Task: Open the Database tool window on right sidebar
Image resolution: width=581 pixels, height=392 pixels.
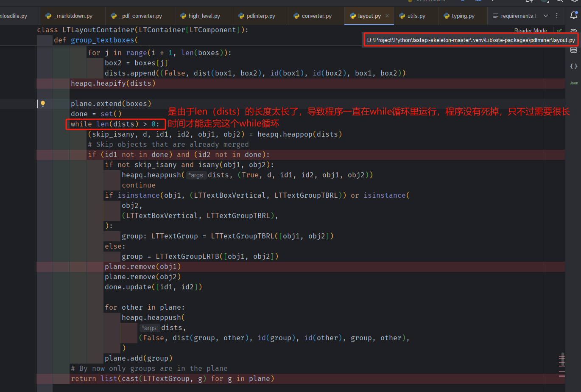Action: pos(574,50)
